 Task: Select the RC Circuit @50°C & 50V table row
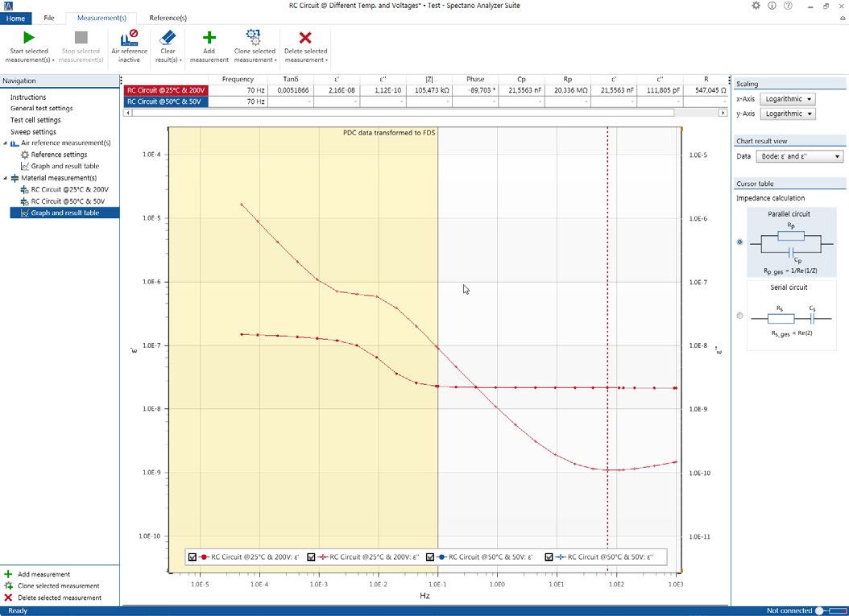[x=165, y=101]
